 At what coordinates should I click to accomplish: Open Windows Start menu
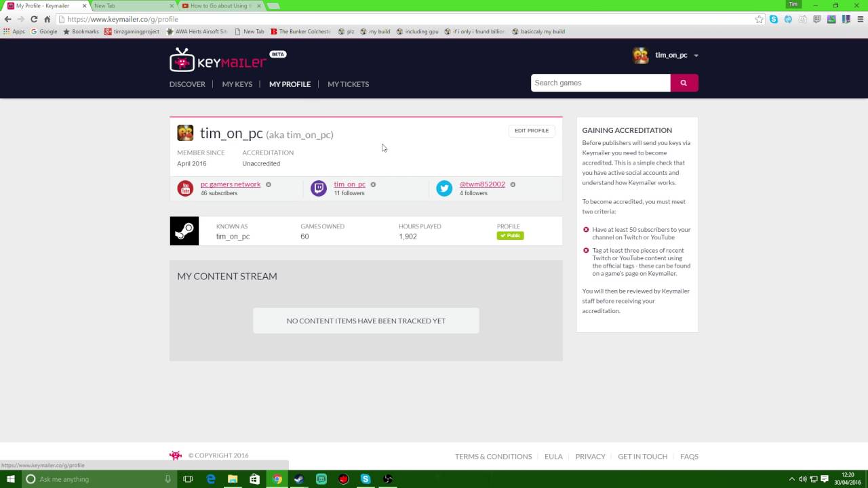(x=11, y=479)
